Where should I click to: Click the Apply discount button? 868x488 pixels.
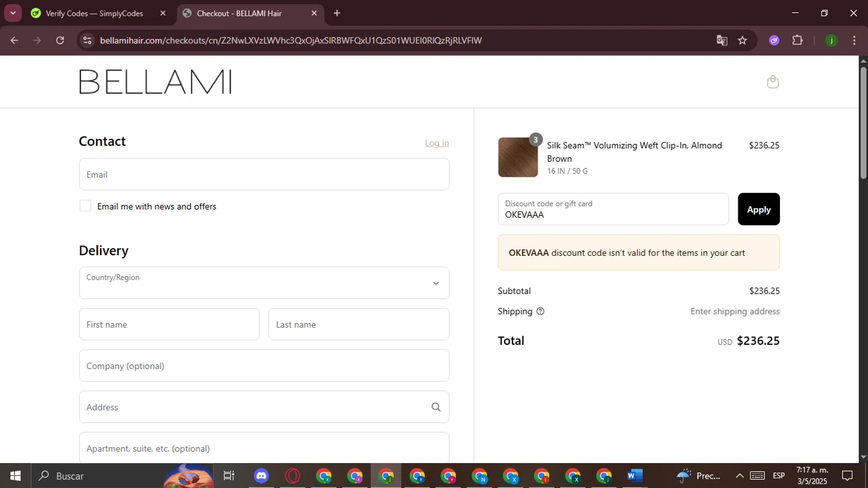759,209
